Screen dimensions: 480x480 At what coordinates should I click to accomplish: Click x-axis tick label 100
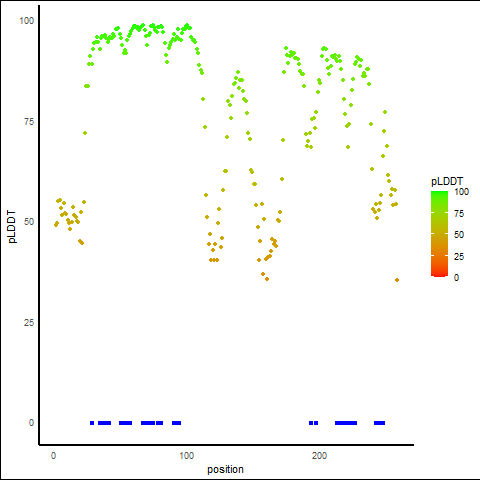pos(186,456)
